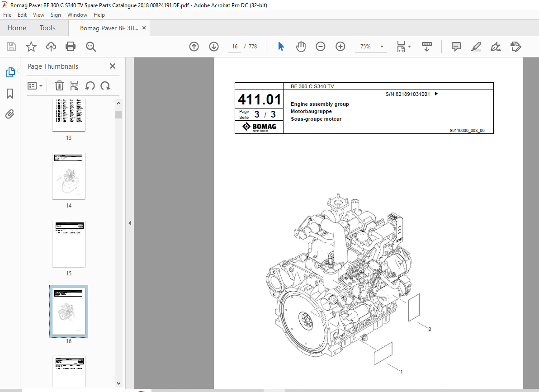Click the Save file icon
This screenshot has height=392, width=539.
11,47
